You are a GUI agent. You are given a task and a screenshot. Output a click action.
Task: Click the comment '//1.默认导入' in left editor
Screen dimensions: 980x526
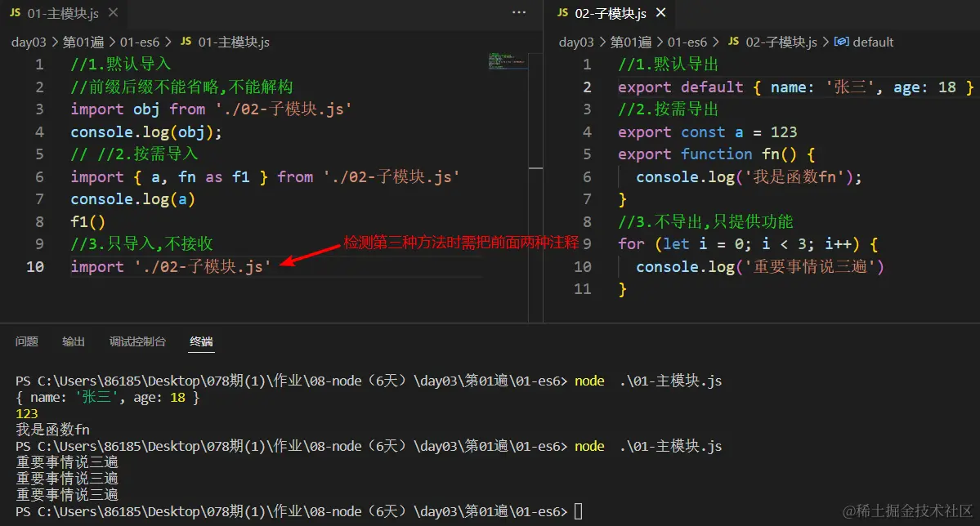[121, 65]
